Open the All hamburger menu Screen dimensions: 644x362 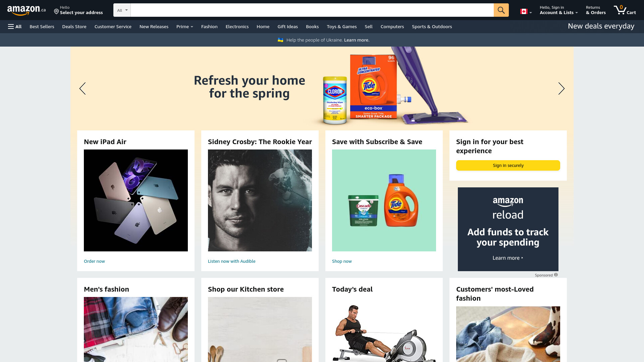click(x=15, y=26)
